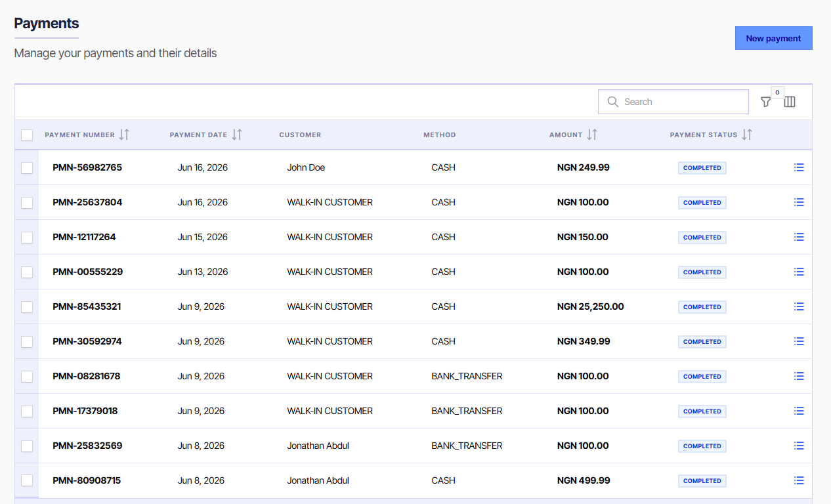Open payment PMN-30592974

[87, 341]
